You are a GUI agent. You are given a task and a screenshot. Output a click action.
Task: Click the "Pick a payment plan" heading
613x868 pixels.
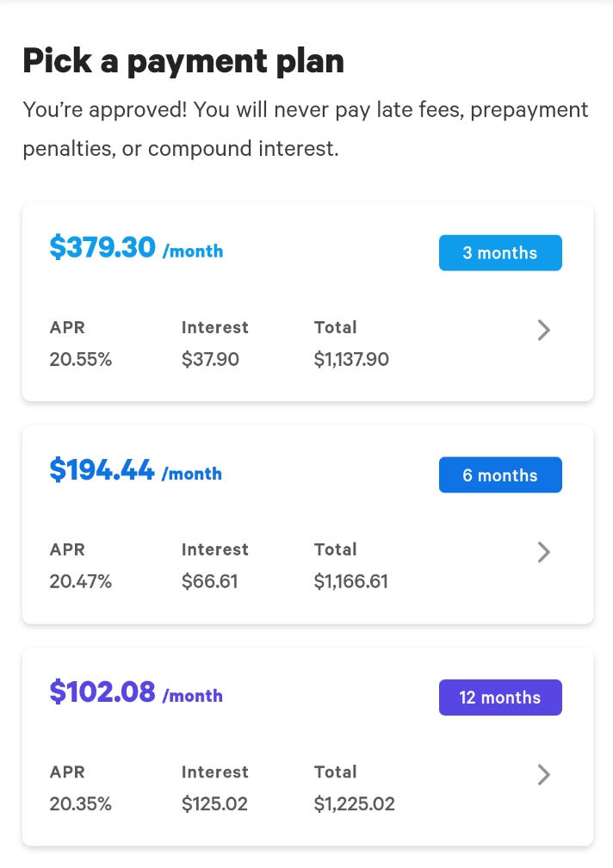pyautogui.click(x=183, y=61)
